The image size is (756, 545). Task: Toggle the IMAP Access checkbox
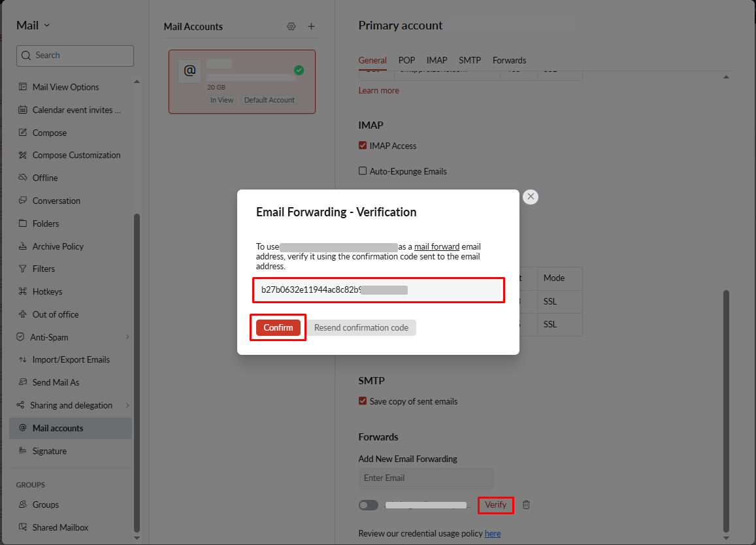pyautogui.click(x=363, y=146)
